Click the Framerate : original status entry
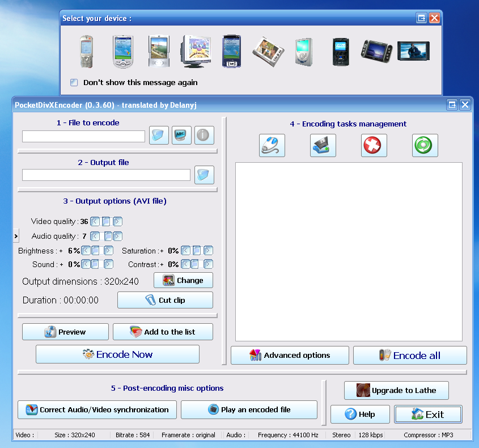Image resolution: width=479 pixels, height=448 pixels. [x=189, y=435]
